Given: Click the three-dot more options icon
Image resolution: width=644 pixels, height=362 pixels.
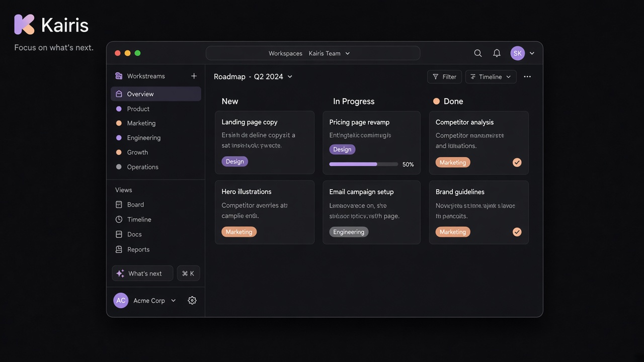Looking at the screenshot, I should [527, 76].
